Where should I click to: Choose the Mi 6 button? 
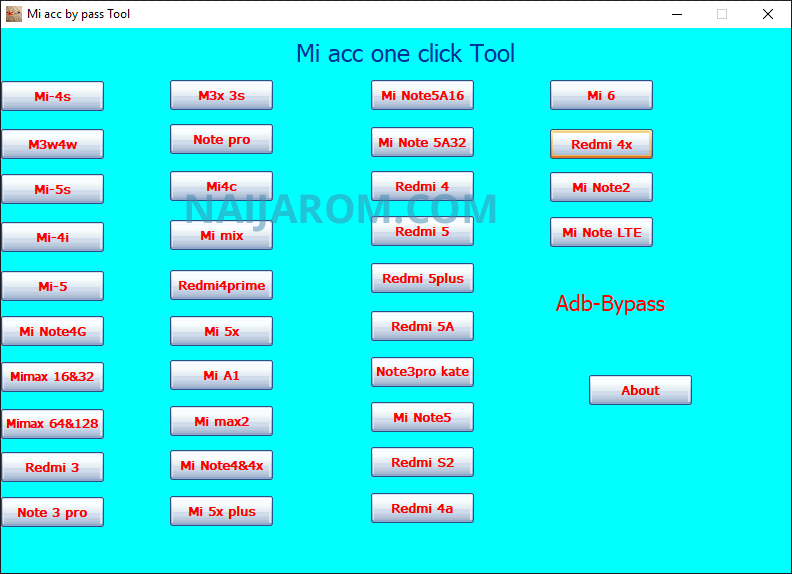coord(601,95)
